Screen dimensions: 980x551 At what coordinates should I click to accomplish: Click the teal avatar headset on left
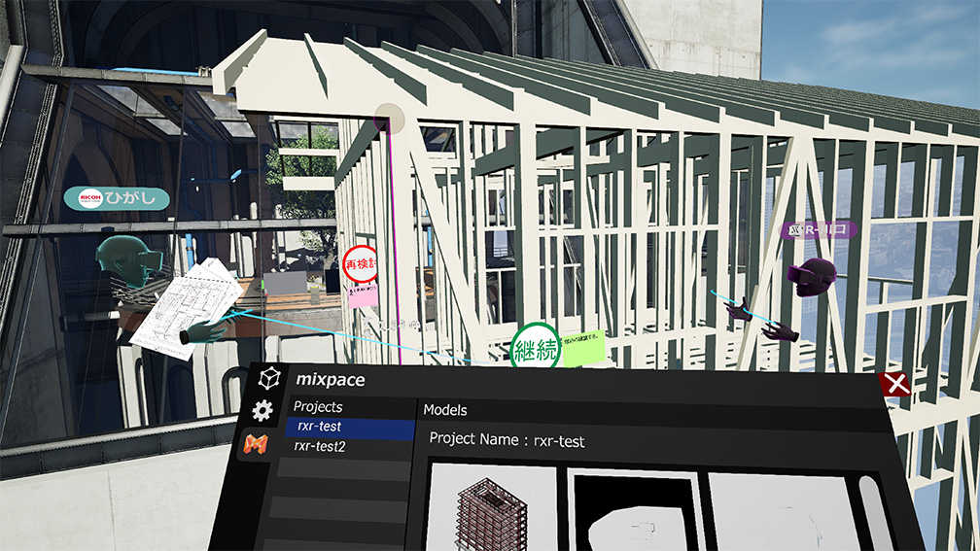click(125, 259)
